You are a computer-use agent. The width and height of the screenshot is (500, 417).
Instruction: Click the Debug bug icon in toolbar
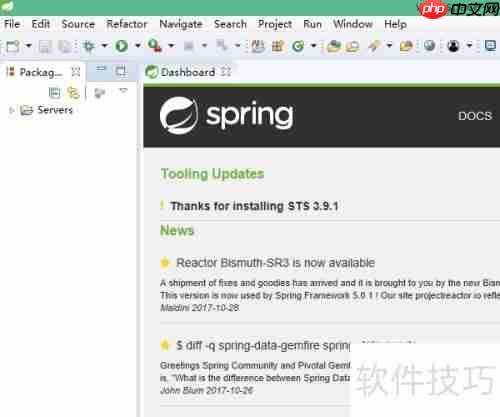[x=89, y=46]
